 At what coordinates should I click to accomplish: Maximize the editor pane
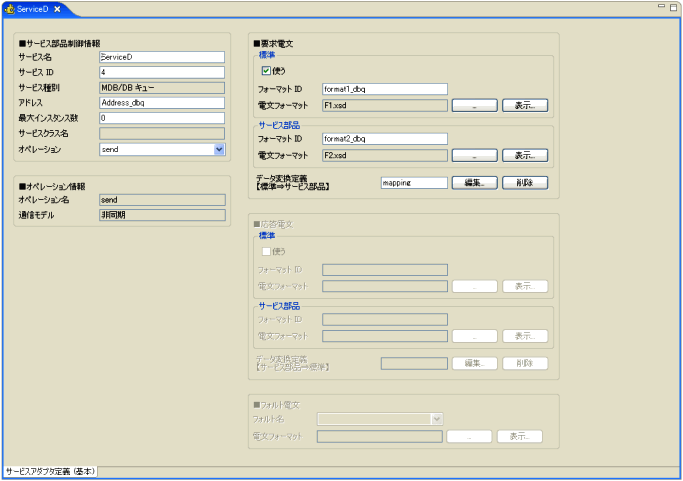coord(674,7)
